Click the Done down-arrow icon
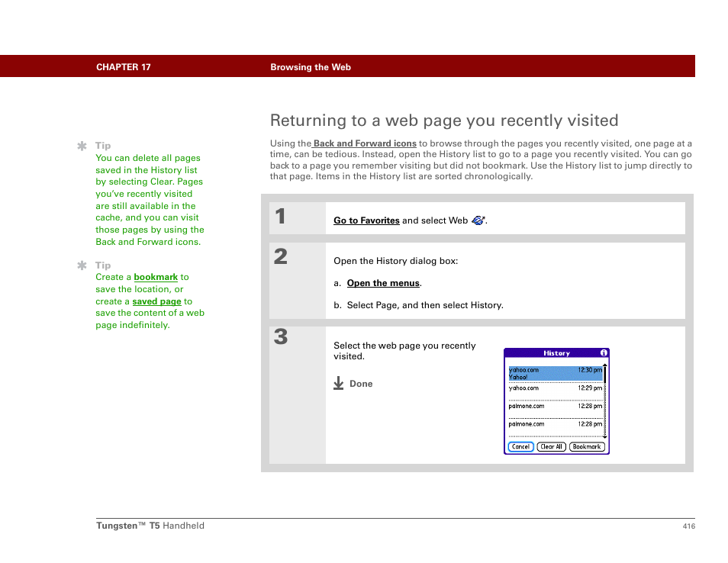The width and height of the screenshot is (728, 563). 339,384
